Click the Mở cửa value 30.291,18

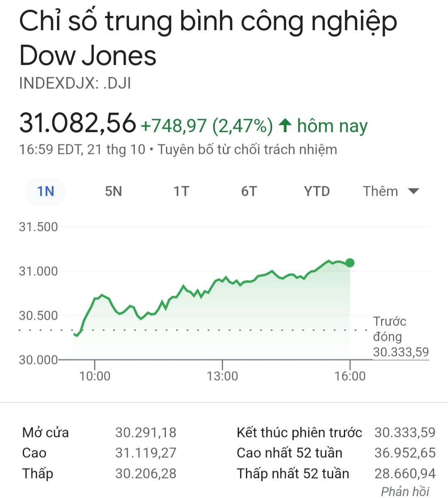pos(146,432)
